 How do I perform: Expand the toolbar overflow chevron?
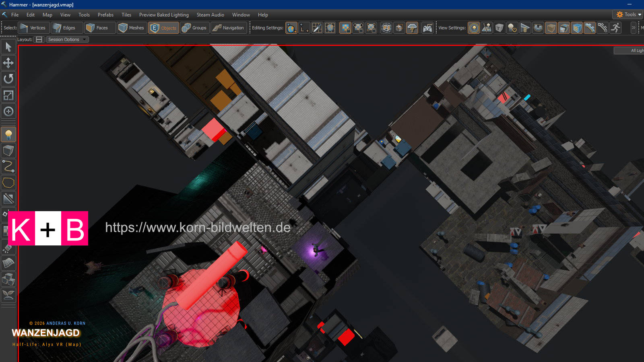click(x=633, y=28)
